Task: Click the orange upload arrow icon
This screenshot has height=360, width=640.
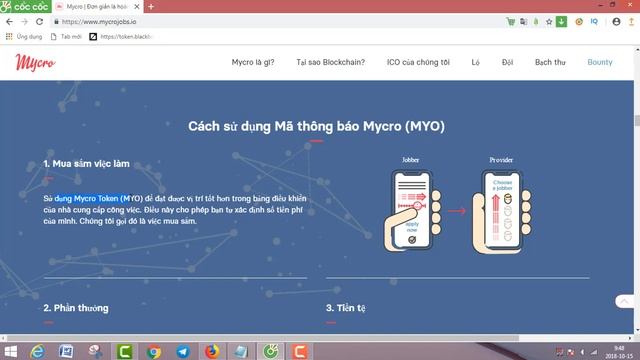Action: [631, 22]
